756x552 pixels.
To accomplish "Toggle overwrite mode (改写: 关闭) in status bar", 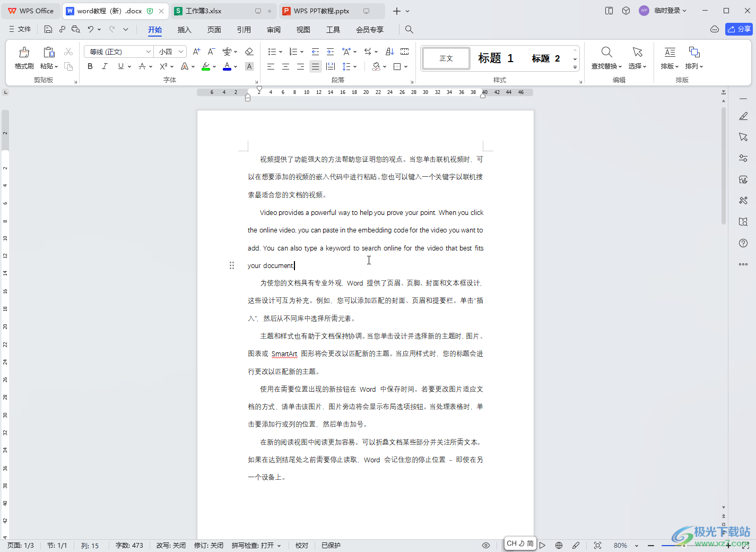I will point(171,545).
